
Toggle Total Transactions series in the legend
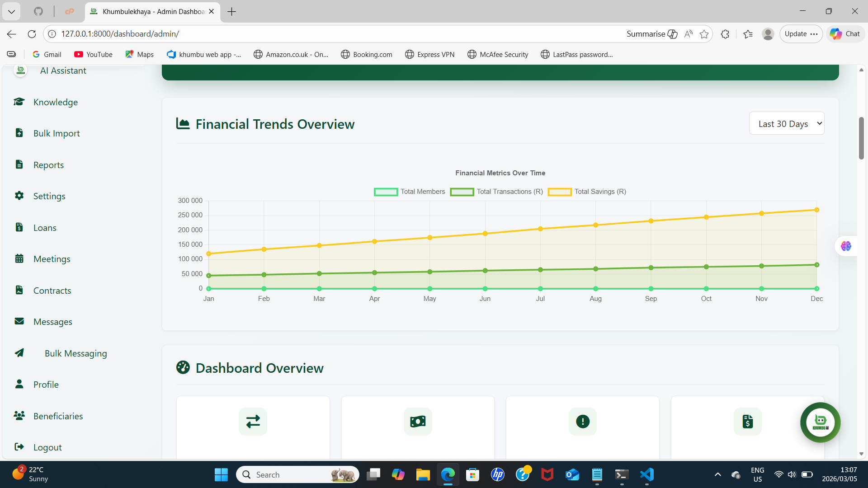tap(496, 192)
